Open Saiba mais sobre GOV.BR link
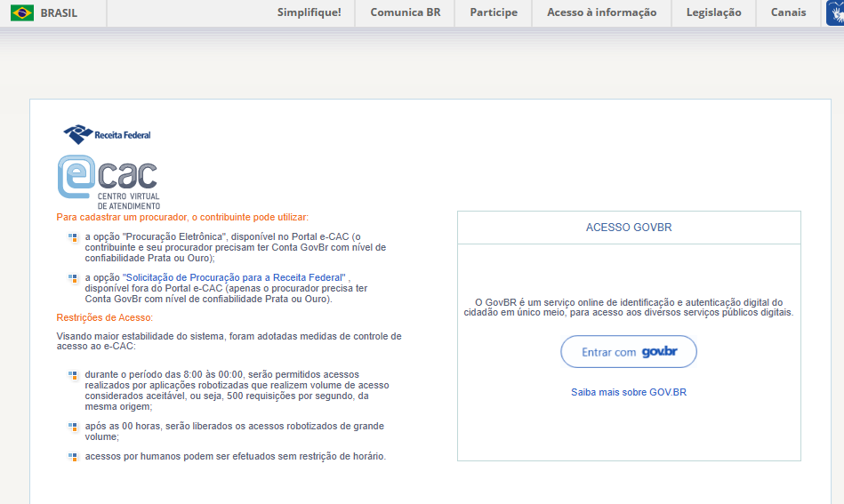The width and height of the screenshot is (844, 504). 629,393
